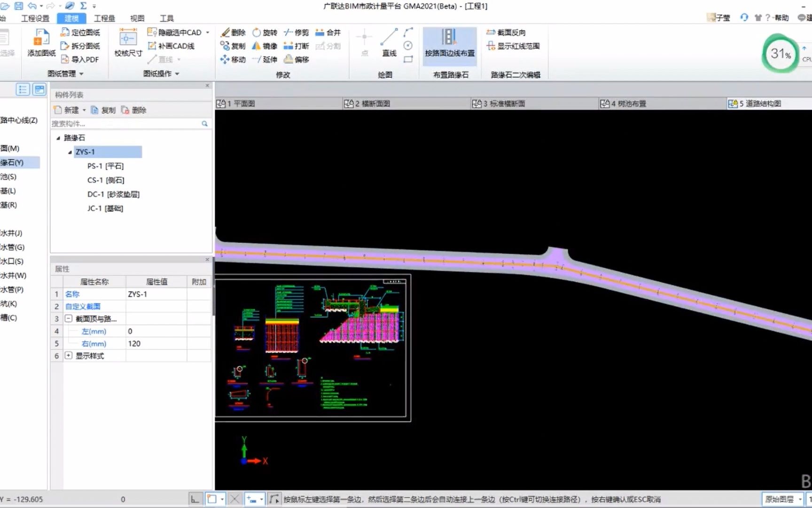
Task: Click the 帮助 help button
Action: pos(777,17)
